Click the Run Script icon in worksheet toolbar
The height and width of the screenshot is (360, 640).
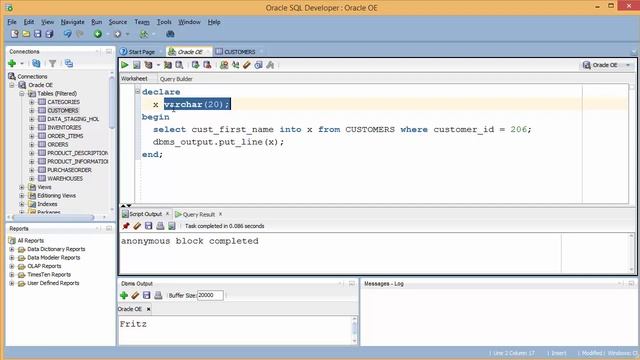tap(136, 65)
